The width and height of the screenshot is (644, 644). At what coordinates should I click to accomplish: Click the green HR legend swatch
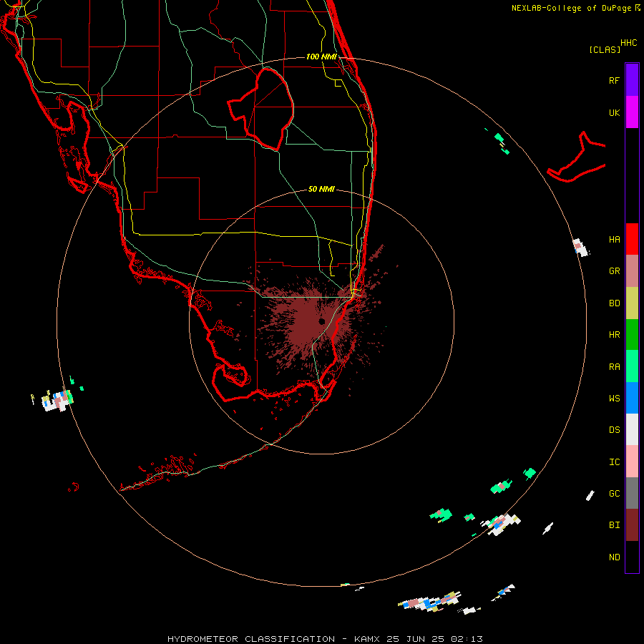point(632,335)
